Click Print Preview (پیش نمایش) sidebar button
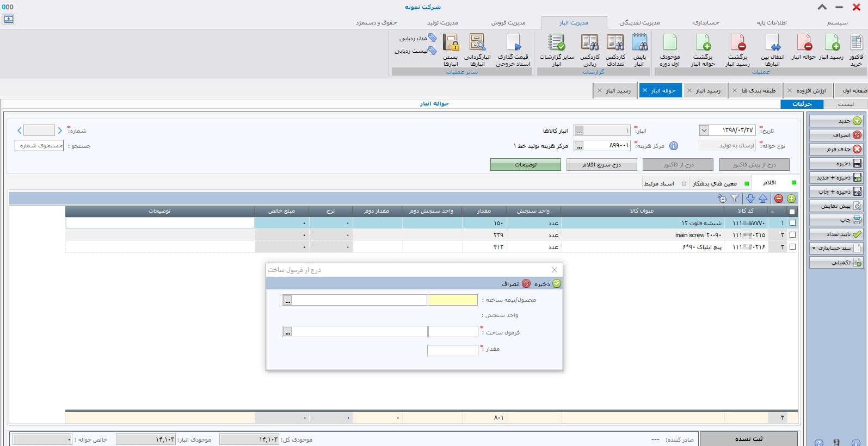Screen dimensions: 868x446 point(836,206)
